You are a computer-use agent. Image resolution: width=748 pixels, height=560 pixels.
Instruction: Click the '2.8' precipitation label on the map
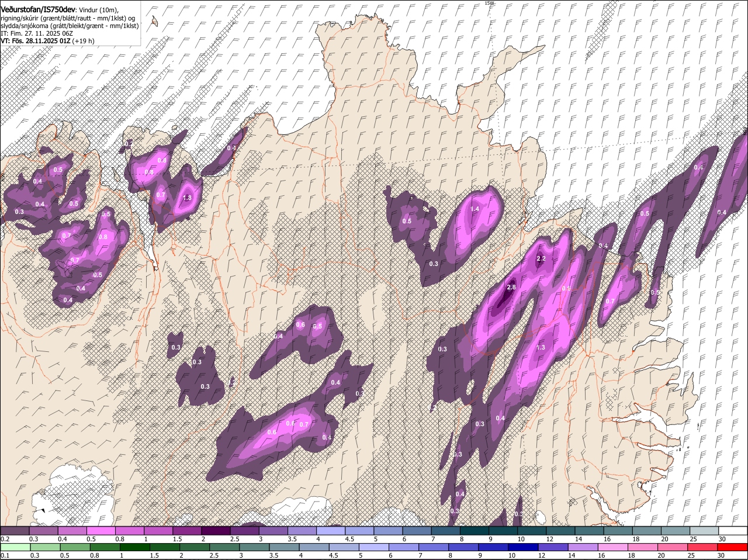point(511,287)
